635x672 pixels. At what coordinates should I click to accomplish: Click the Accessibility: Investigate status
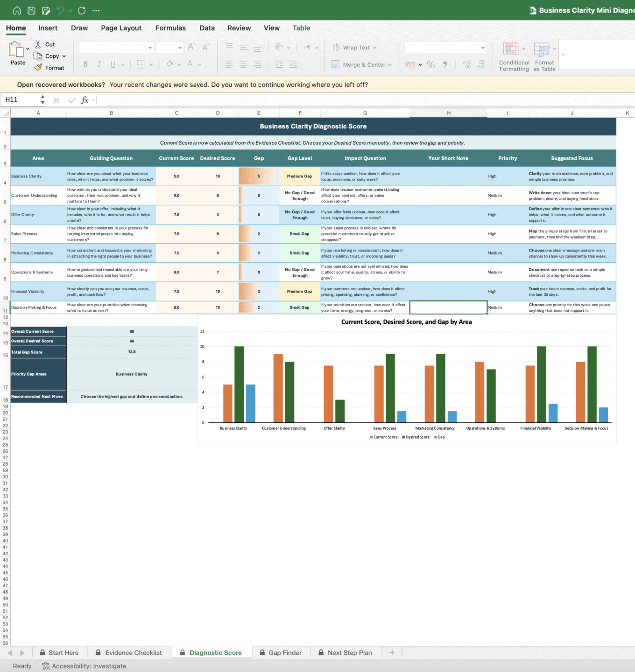tap(84, 666)
